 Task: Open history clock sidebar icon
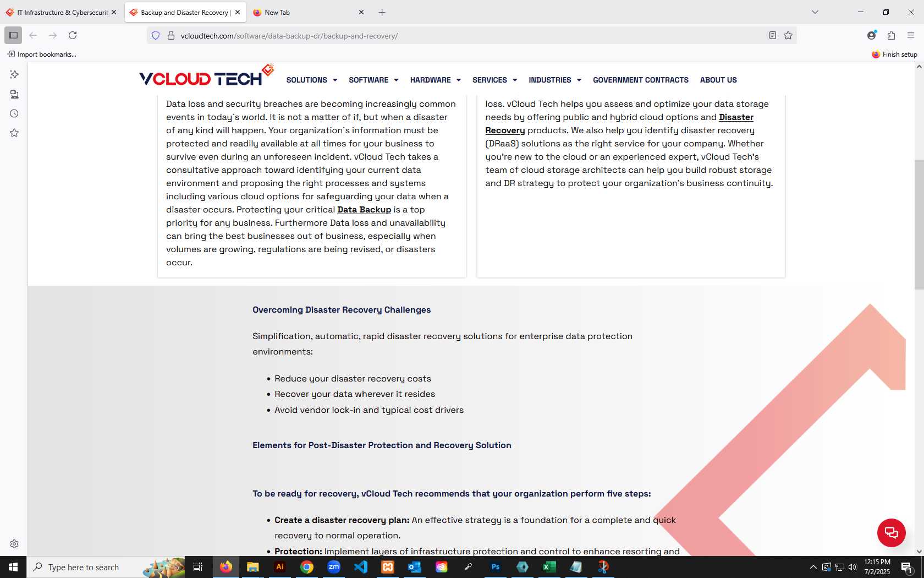(x=14, y=113)
